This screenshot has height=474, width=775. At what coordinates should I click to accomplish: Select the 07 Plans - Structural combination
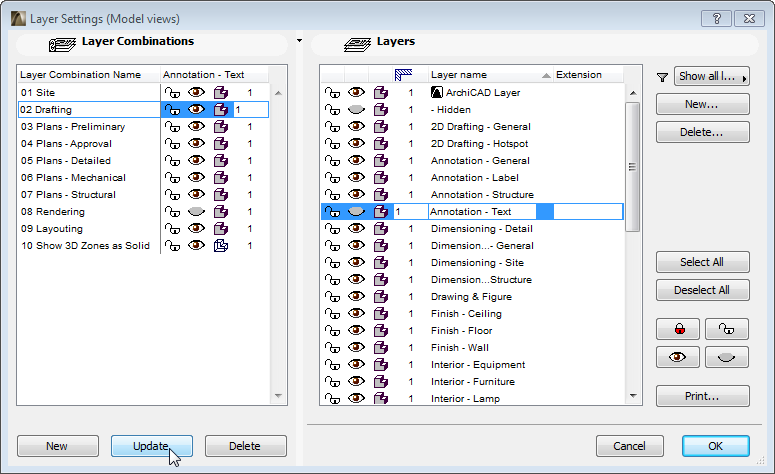click(68, 195)
